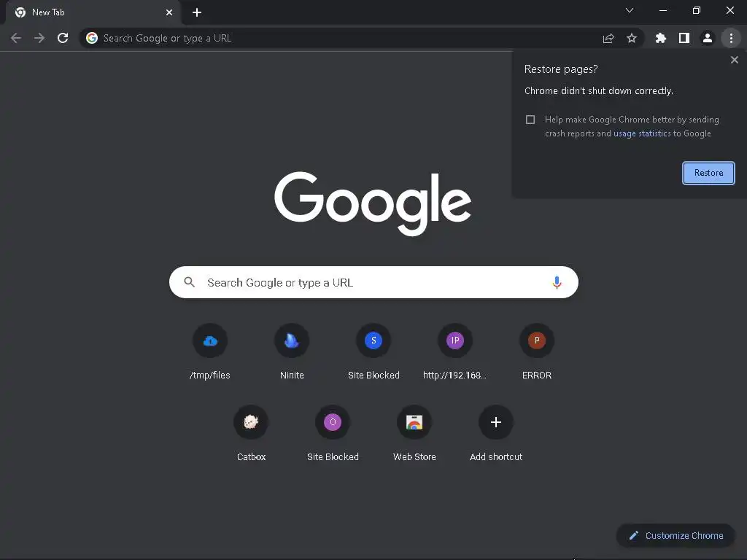Screen dimensions: 747x560
Task: Click the magnifier icon in search box
Action: pyautogui.click(x=189, y=282)
